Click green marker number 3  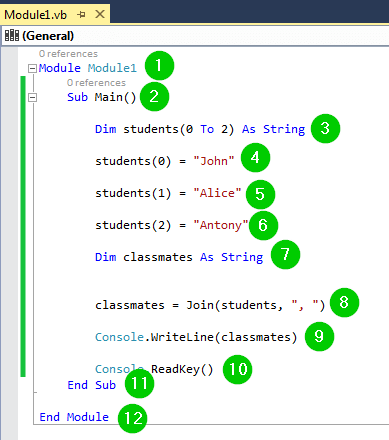point(325,129)
